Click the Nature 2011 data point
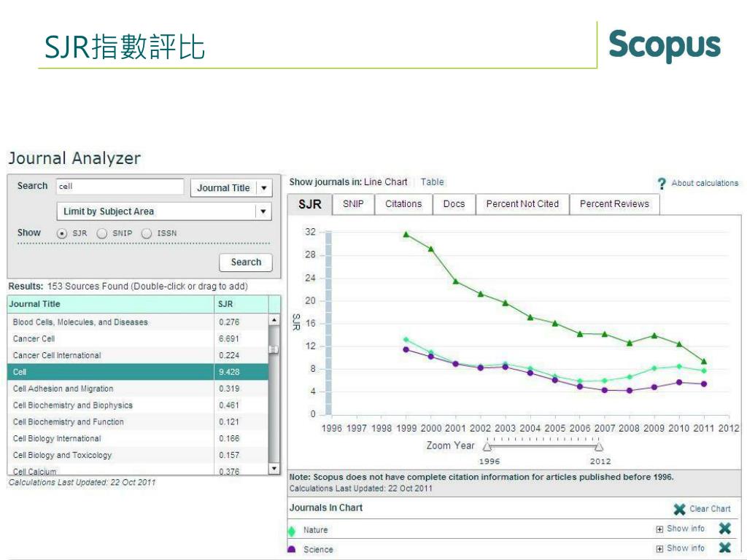This screenshot has width=747, height=560. (x=704, y=370)
